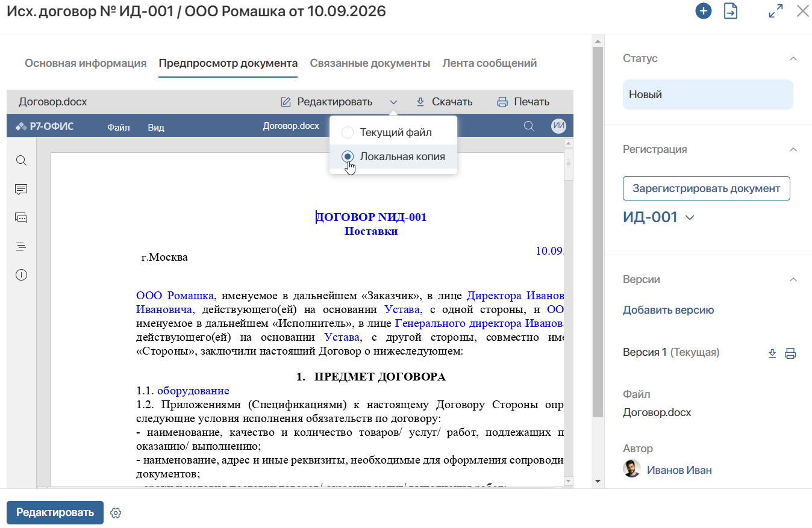Click Иванов Иван author avatar
The height and width of the screenshot is (528, 812).
(x=632, y=468)
